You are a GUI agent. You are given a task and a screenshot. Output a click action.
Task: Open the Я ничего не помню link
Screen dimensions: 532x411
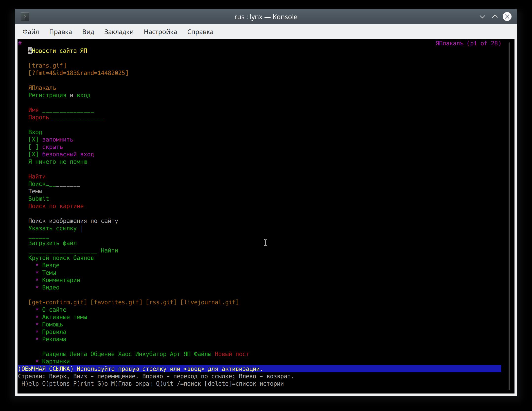click(58, 162)
